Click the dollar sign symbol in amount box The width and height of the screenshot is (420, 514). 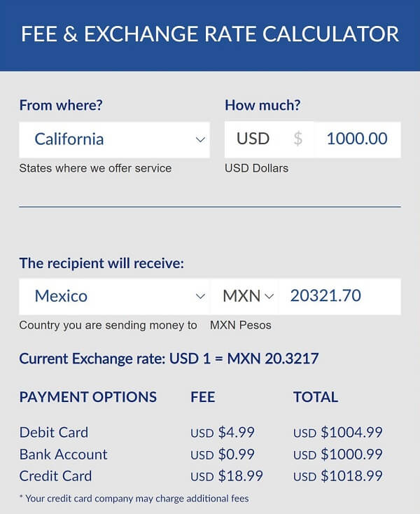(x=298, y=139)
